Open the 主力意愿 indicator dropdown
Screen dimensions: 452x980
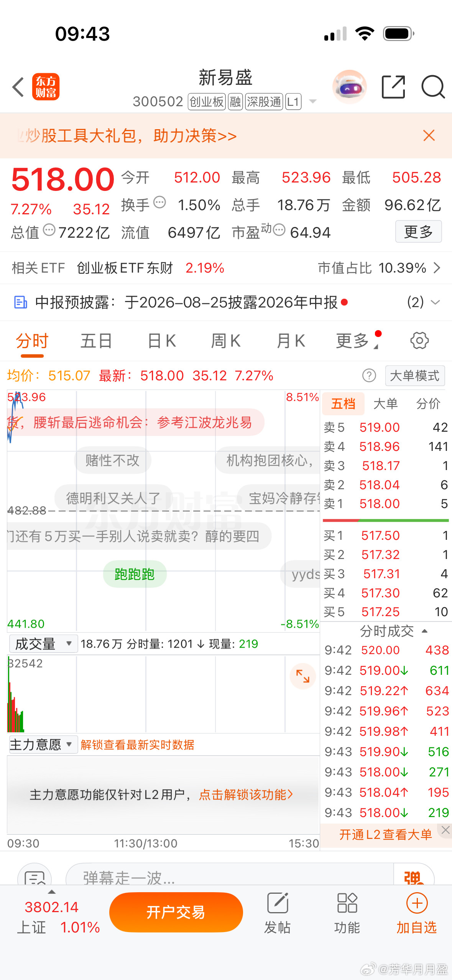tap(43, 745)
